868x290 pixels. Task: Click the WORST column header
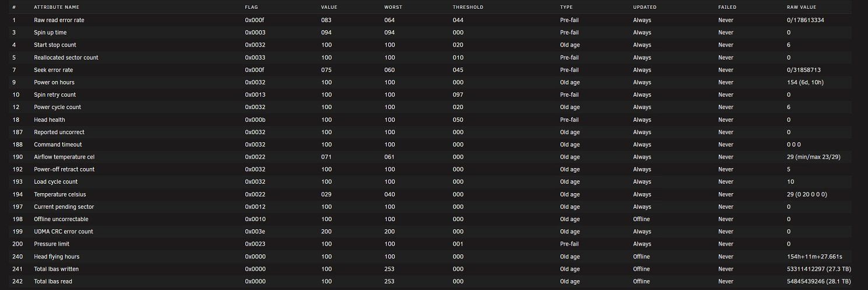393,7
